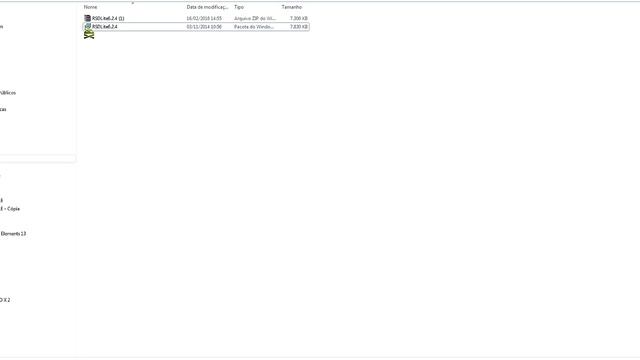Viewport: 640px width, 360px height.
Task: Click the ZIP archive icon of RSDLite6.2.4 (1)
Action: click(x=87, y=18)
